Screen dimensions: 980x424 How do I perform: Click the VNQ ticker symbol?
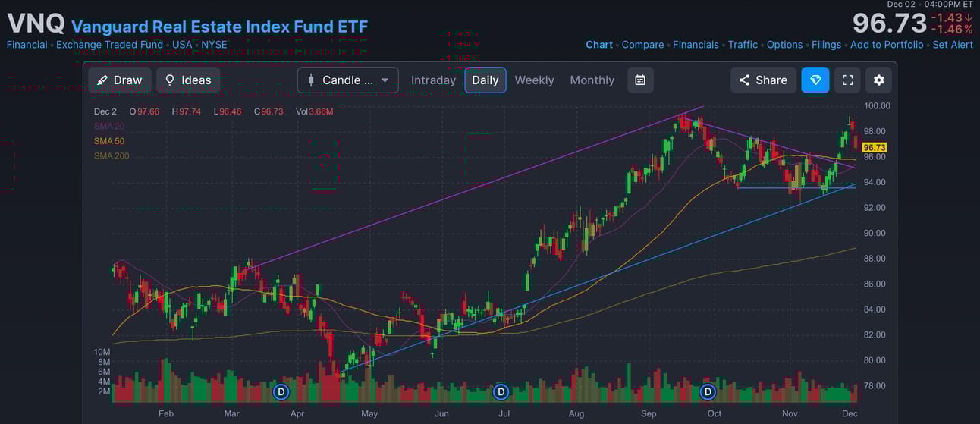coord(36,24)
